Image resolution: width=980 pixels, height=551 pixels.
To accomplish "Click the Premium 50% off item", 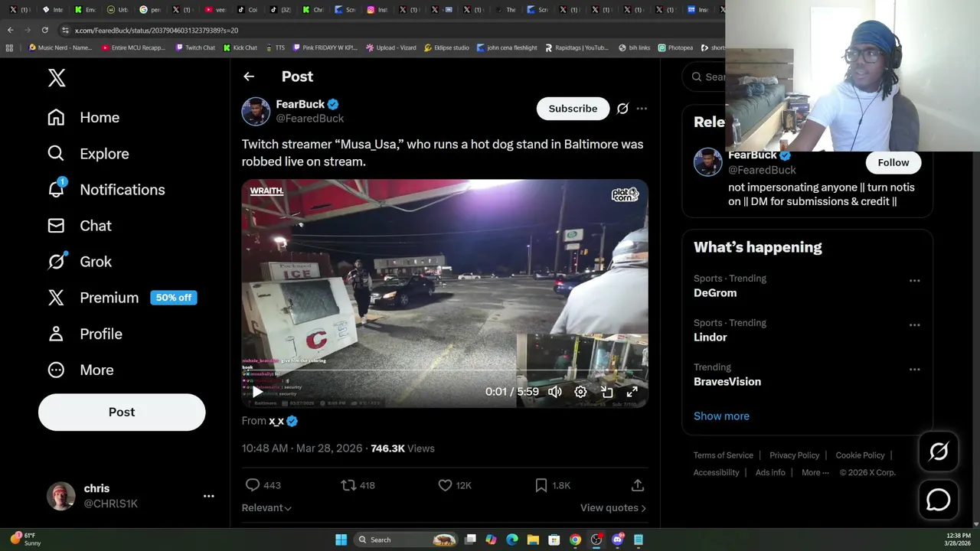I will [x=122, y=298].
